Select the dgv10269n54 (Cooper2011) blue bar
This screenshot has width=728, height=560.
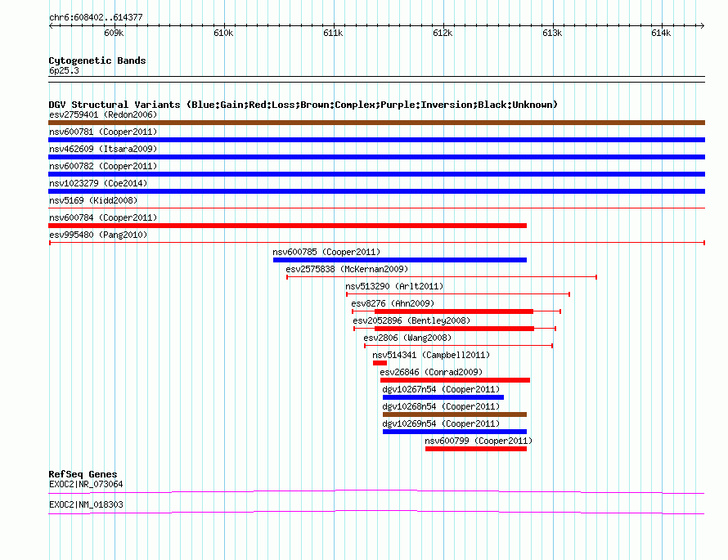[x=455, y=432]
